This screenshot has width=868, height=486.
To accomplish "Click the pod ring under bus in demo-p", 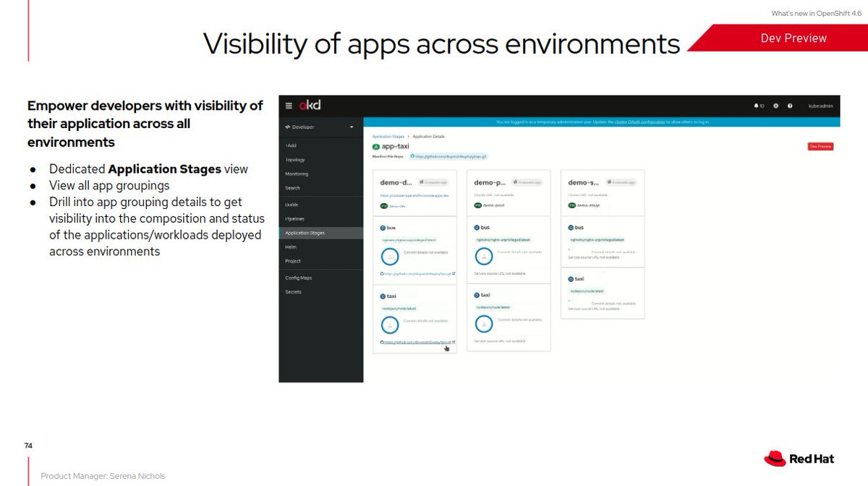I will tap(484, 256).
